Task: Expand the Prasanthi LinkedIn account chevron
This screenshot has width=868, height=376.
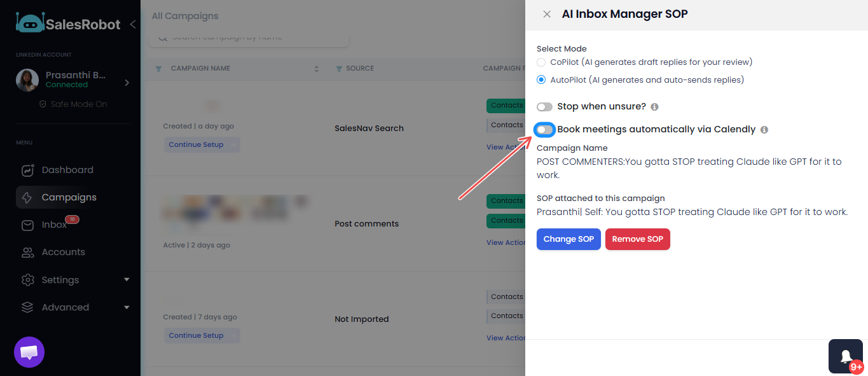Action: (127, 83)
